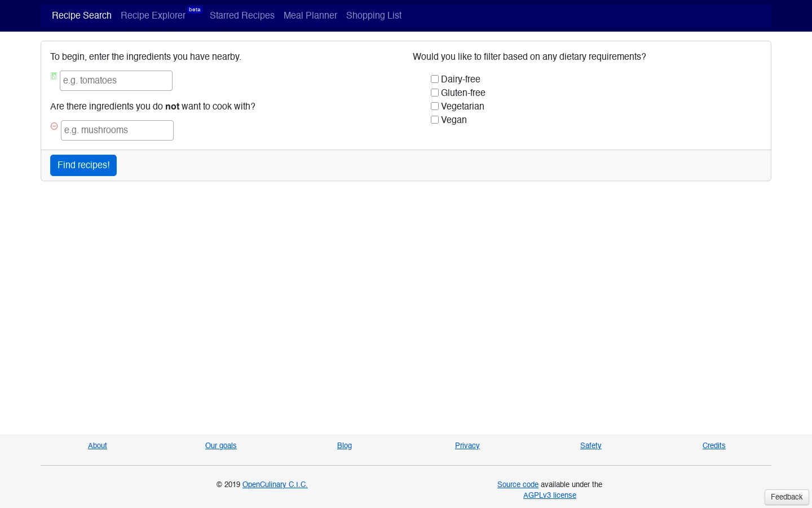
Task: Click the Find recipes! button
Action: 83,165
